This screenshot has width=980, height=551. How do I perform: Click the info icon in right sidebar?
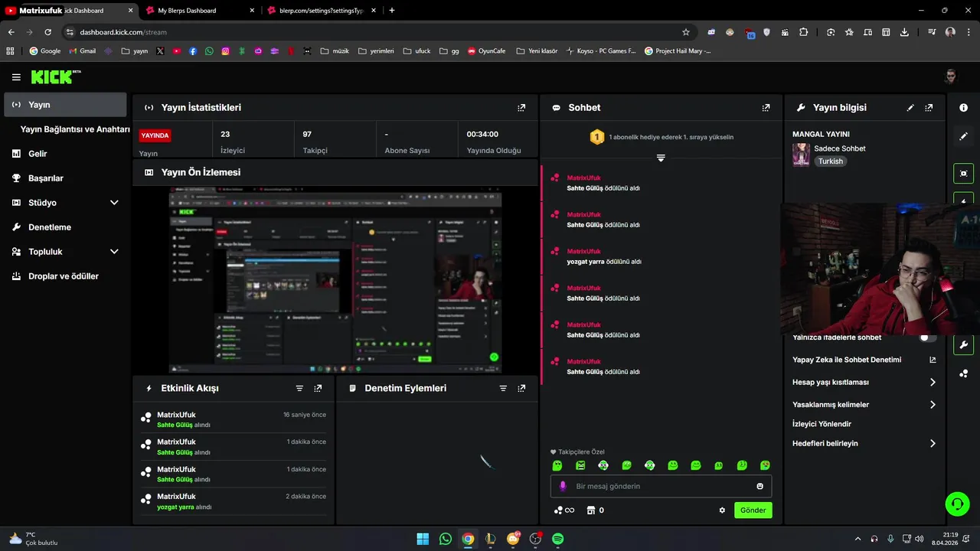coord(963,108)
